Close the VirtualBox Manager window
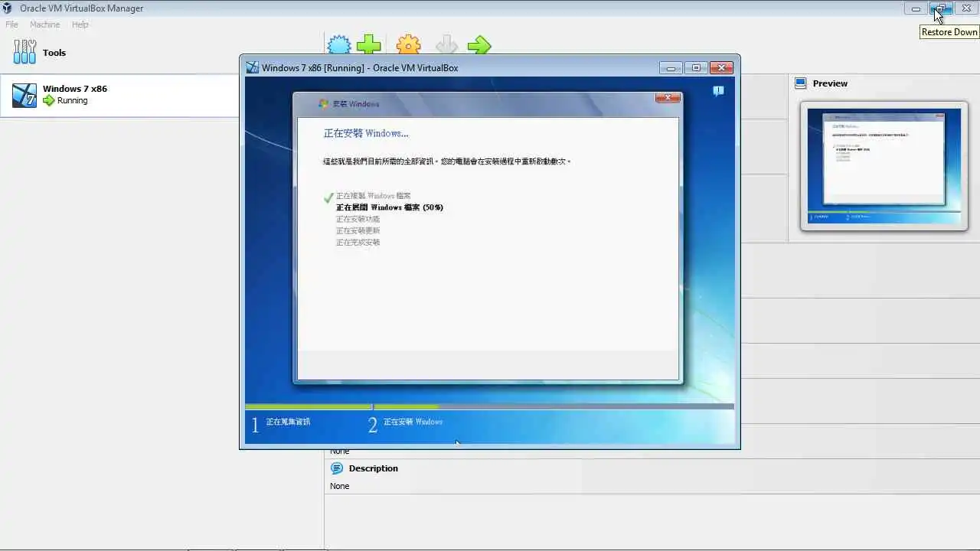980x551 pixels. pyautogui.click(x=966, y=8)
